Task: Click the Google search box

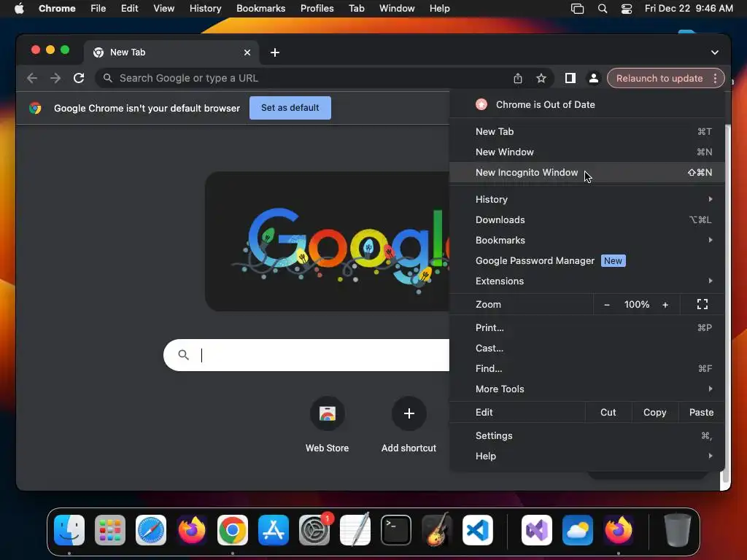Action: click(306, 355)
